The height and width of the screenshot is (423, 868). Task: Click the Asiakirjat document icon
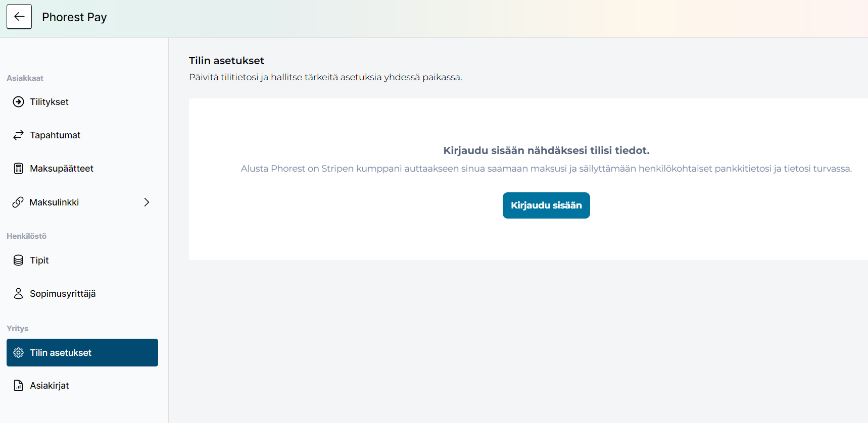click(18, 386)
